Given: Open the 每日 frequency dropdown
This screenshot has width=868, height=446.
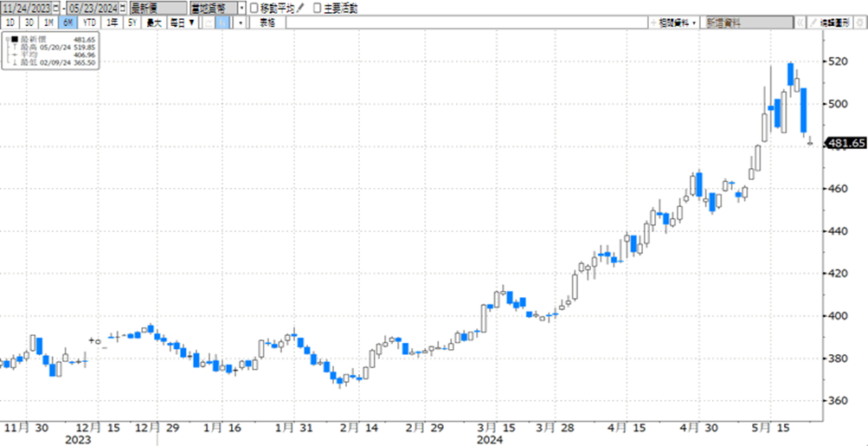Looking at the screenshot, I should click(x=183, y=23).
